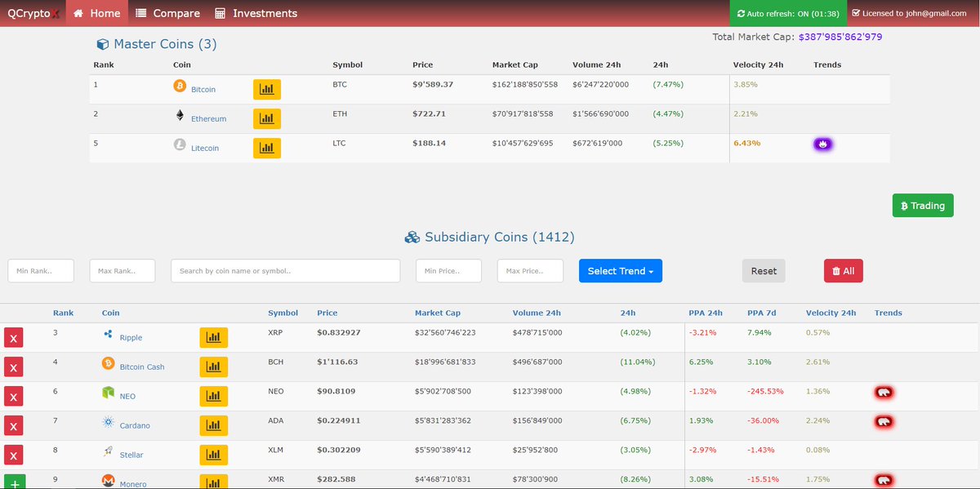Focus the Min Price input field
This screenshot has height=489, width=980.
448,271
